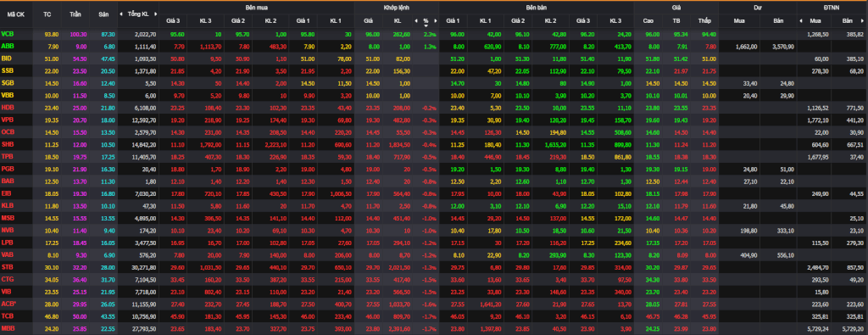
Task: Click the Cao price column header
Action: coord(648,21)
